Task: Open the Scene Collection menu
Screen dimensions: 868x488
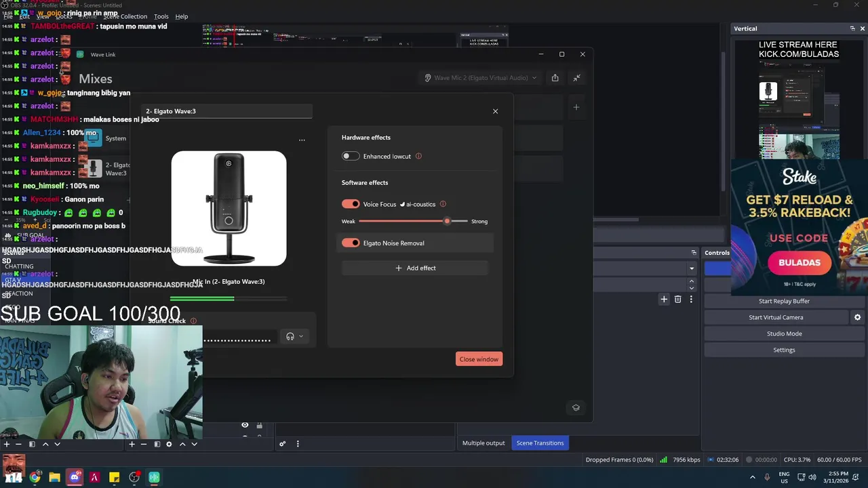Action: [x=125, y=16]
